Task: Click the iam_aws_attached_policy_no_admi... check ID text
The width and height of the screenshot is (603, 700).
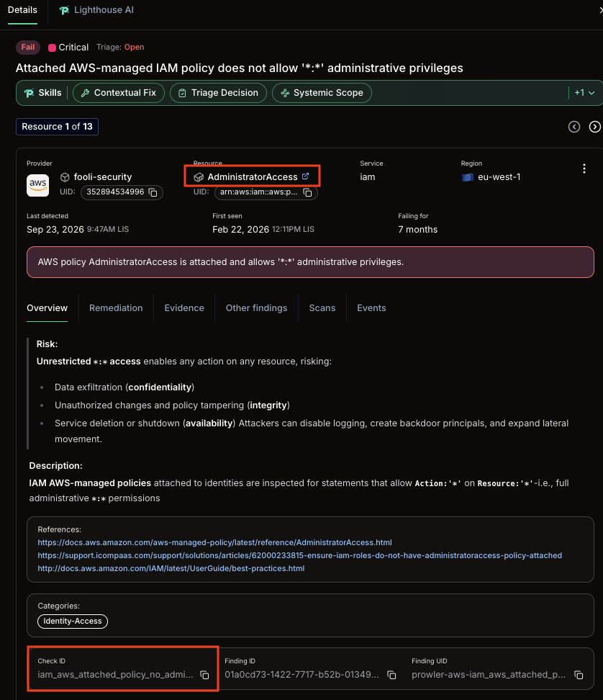Action: pos(116,675)
